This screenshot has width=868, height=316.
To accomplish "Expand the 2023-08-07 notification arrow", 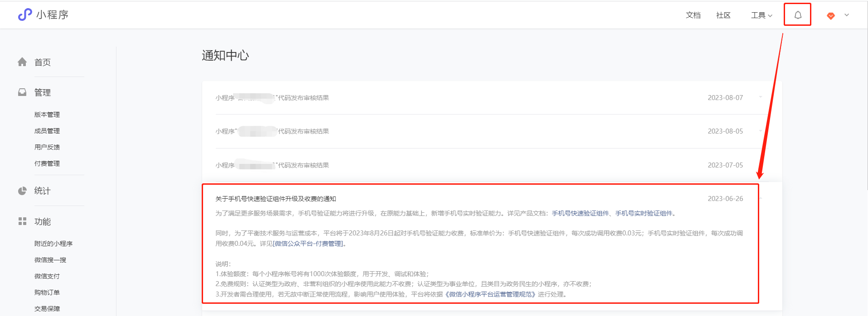I will pos(761,97).
